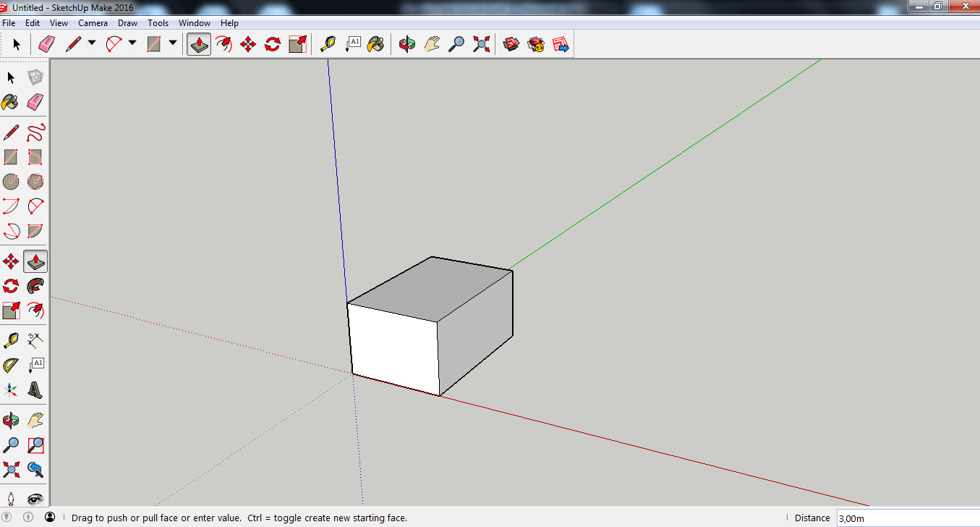Viewport: 980px width, 527px height.
Task: Expand the Arc tool dropdown arrow
Action: [132, 43]
